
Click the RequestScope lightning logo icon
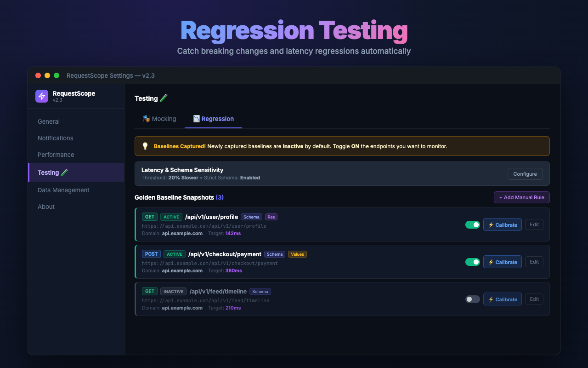[42, 96]
